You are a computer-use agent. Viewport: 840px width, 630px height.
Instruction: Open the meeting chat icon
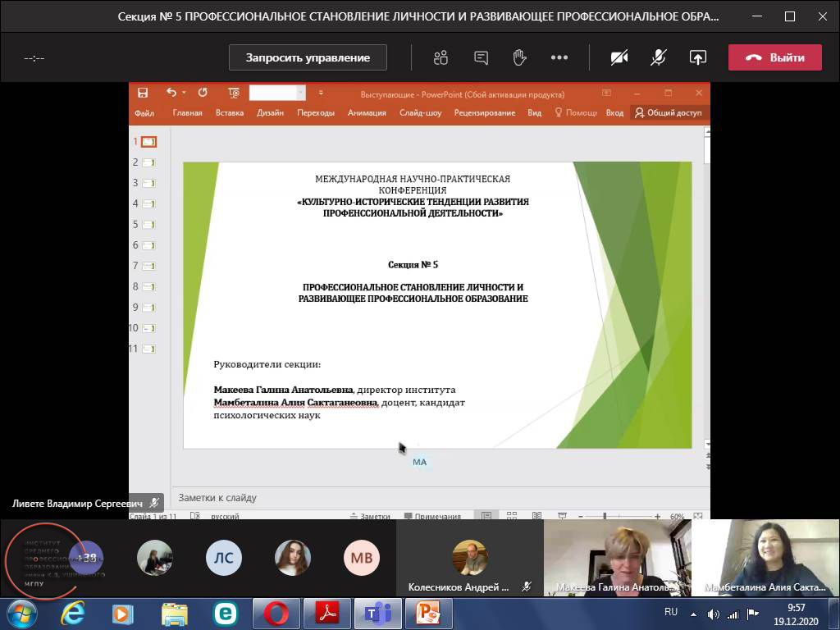click(481, 57)
